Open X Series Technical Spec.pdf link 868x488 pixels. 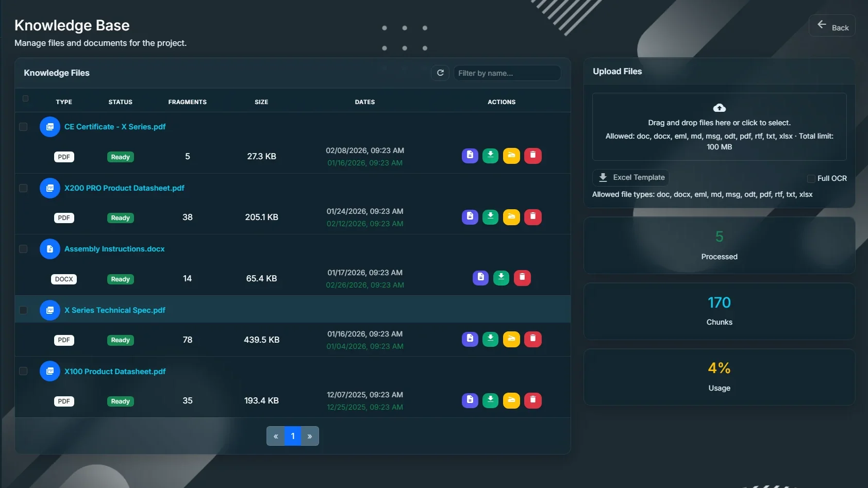[114, 310]
